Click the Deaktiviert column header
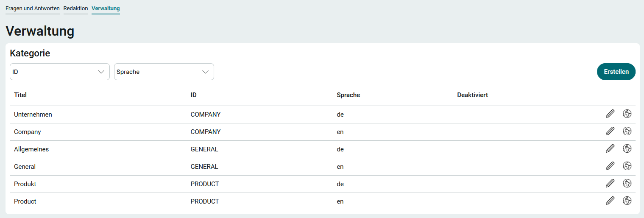Image resolution: width=644 pixels, height=218 pixels. click(472, 95)
